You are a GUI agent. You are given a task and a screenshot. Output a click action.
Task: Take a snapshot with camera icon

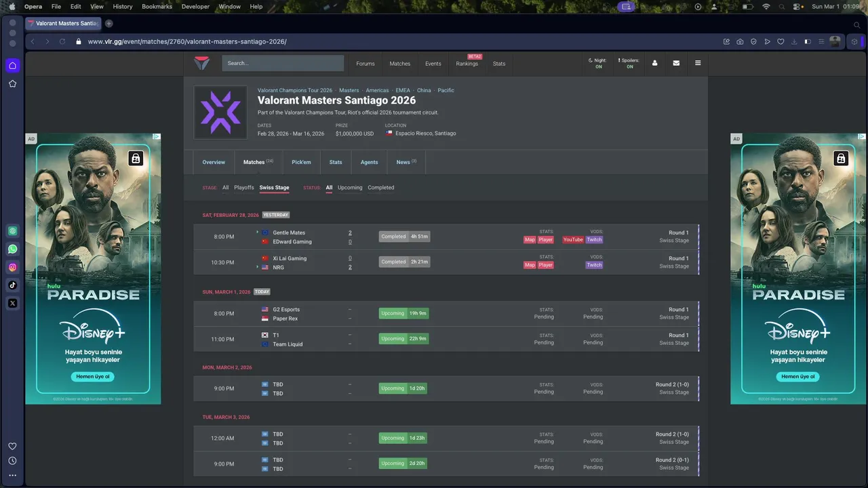coord(740,41)
